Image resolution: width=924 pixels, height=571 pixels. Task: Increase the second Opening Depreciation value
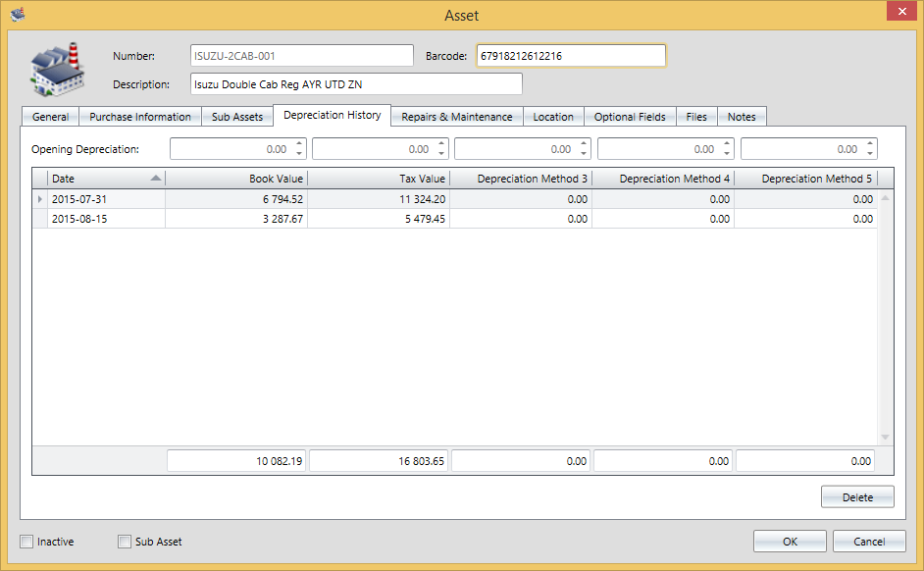pyautogui.click(x=441, y=144)
